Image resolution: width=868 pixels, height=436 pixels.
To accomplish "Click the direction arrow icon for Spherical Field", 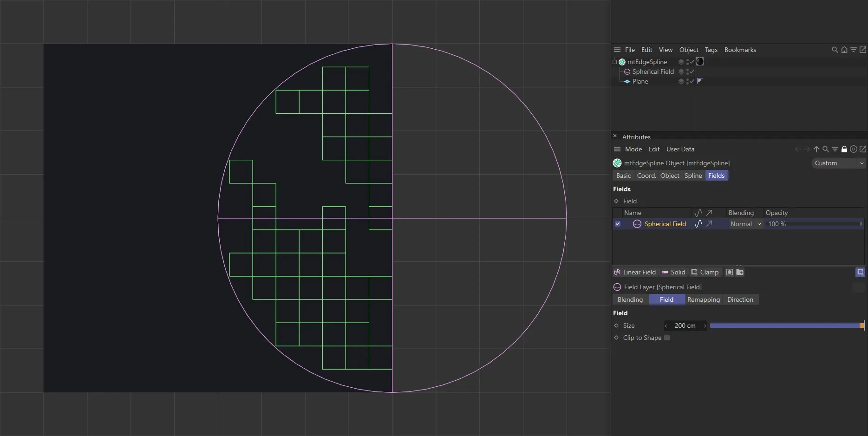I will (x=709, y=224).
